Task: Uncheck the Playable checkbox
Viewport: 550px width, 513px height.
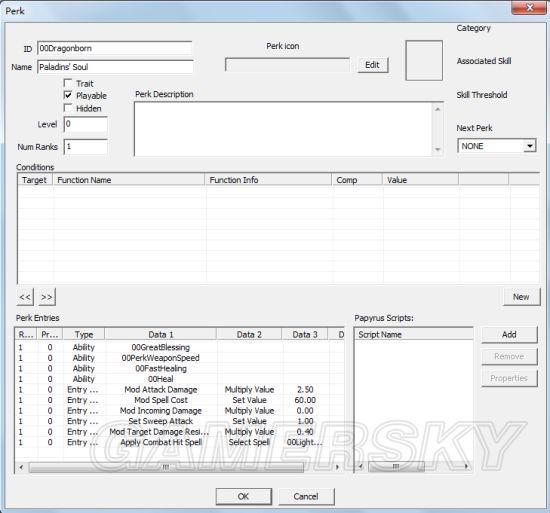Action: 68,95
